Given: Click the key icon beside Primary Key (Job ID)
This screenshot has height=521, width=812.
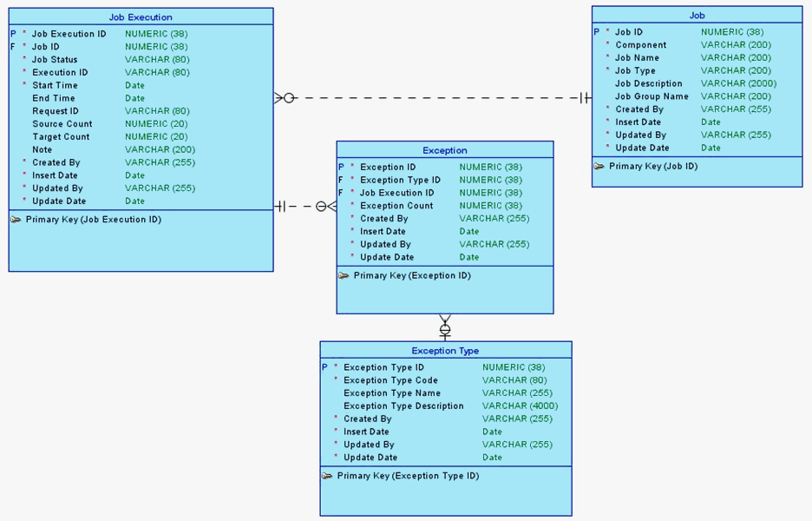Looking at the screenshot, I should [x=599, y=167].
